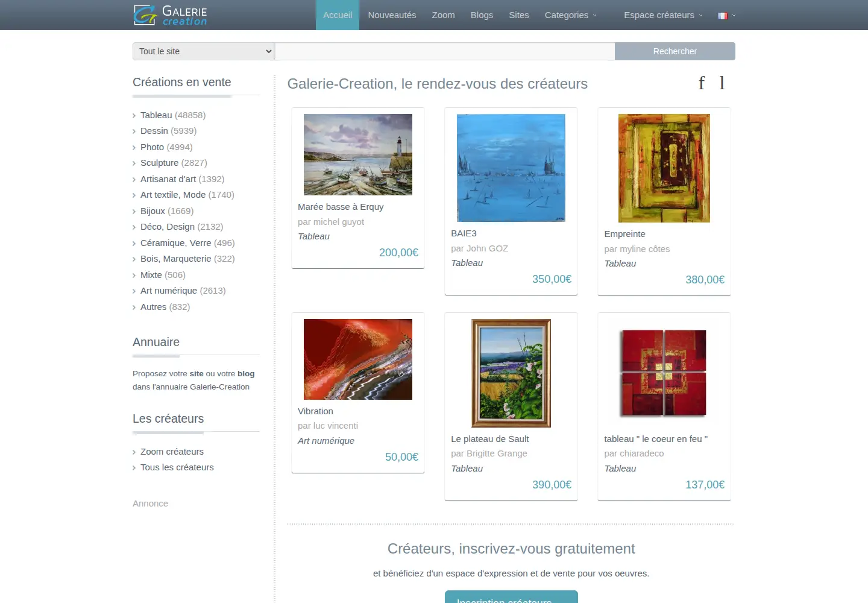This screenshot has height=603, width=868.
Task: Open the Le plateau de Sault thumbnail
Action: pos(511,373)
